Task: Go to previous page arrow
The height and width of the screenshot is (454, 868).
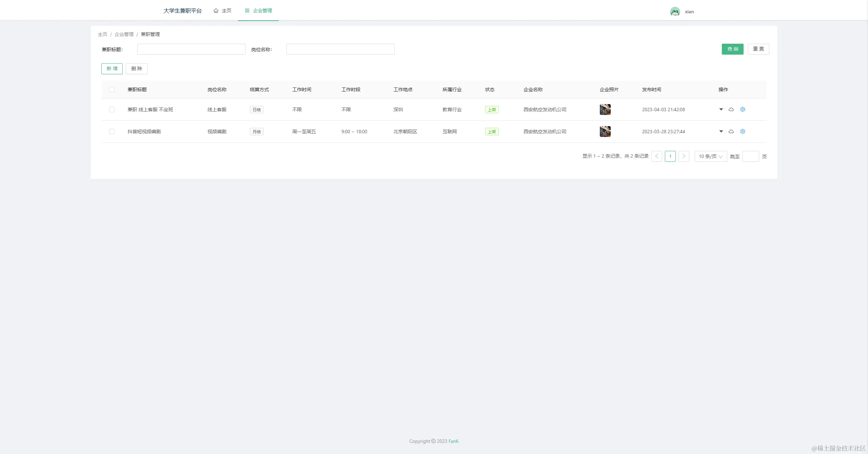Action: click(656, 156)
